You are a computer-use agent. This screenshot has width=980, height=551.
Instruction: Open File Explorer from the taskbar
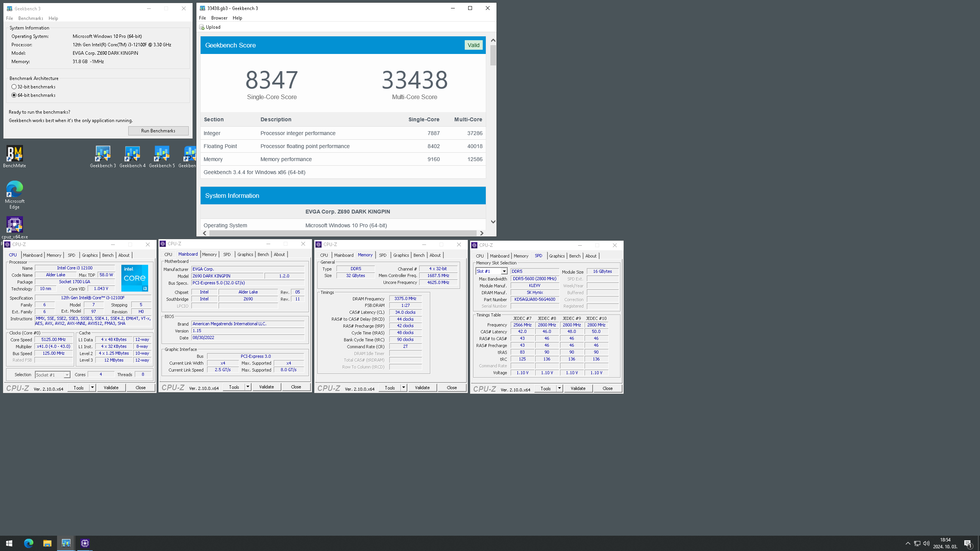click(x=47, y=543)
